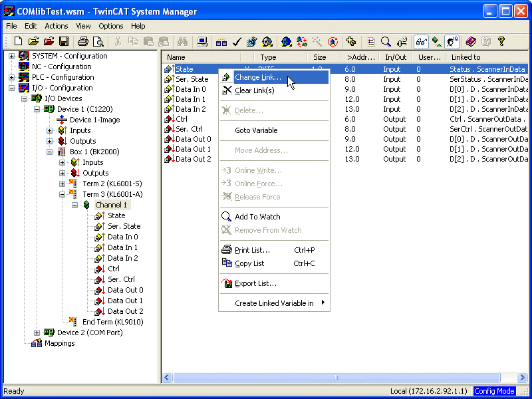Collapse the I/O - Configuration node
Viewport: 532px width, 399px height.
(x=11, y=88)
